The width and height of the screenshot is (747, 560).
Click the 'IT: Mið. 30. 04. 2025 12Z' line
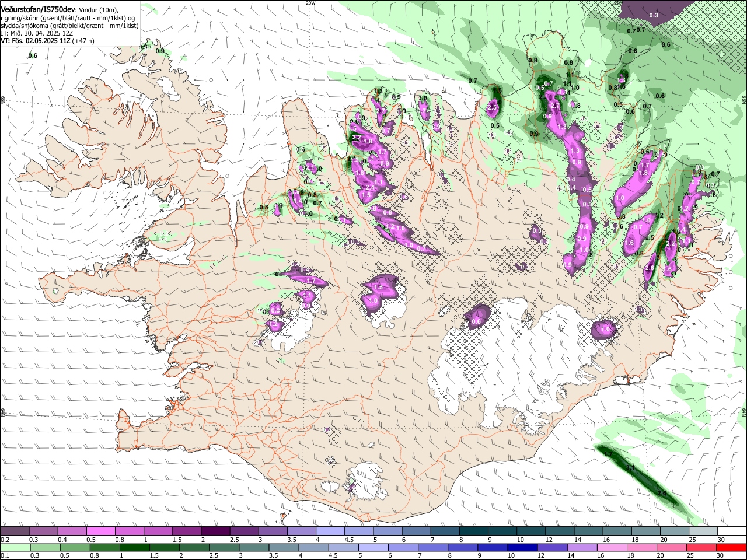(x=37, y=33)
